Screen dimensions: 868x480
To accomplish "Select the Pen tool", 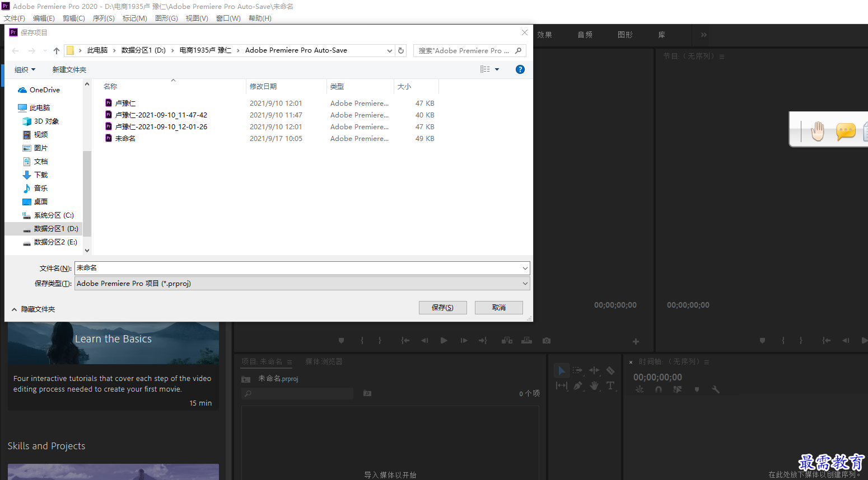I will [x=577, y=385].
